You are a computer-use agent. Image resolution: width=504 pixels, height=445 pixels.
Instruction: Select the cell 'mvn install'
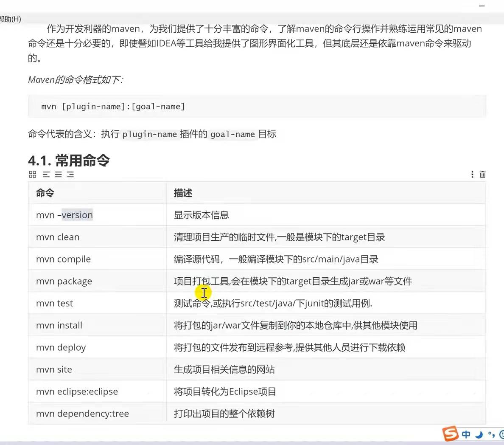click(x=97, y=325)
